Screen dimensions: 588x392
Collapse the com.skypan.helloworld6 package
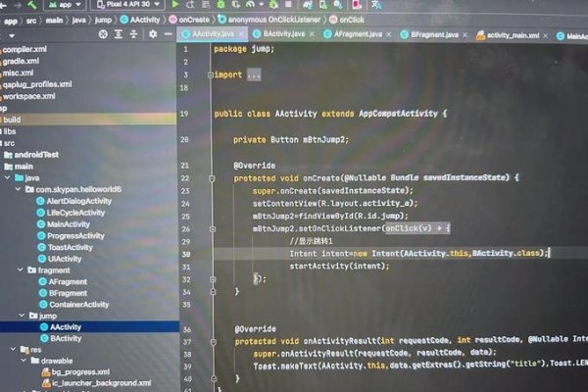click(x=19, y=189)
